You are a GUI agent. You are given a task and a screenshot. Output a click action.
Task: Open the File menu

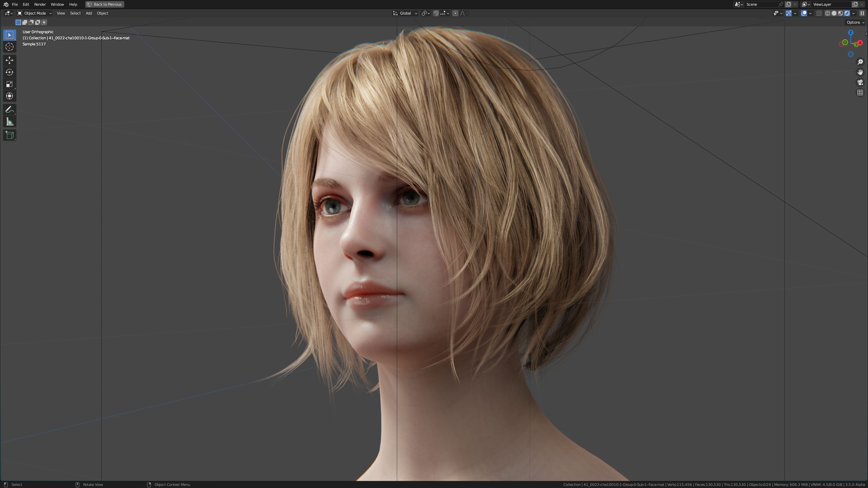15,4
